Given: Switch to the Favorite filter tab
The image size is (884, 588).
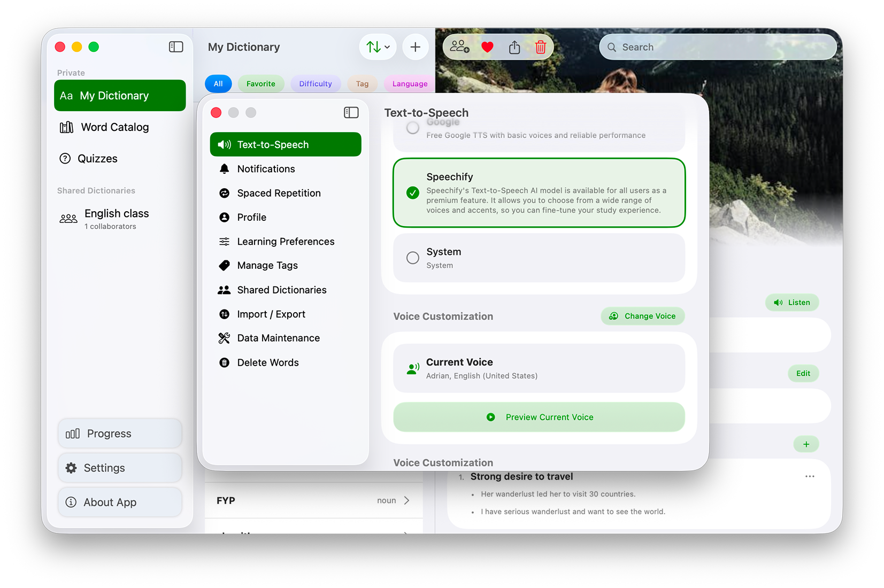Looking at the screenshot, I should (x=260, y=83).
